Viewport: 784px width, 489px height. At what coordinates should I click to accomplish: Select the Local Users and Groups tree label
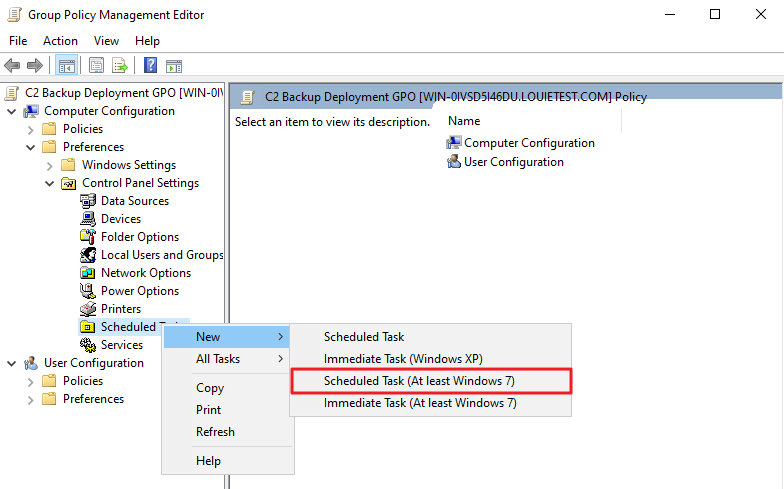pyautogui.click(x=162, y=255)
